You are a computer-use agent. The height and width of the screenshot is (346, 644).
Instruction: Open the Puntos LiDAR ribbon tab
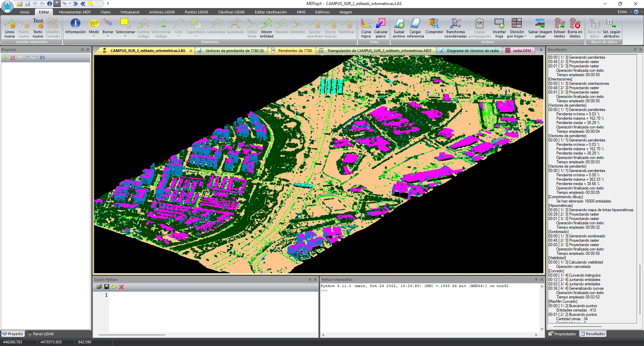196,12
